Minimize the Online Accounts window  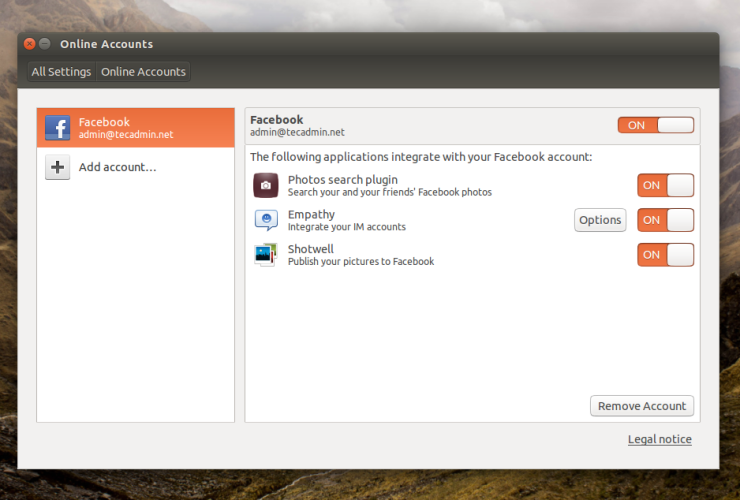click(x=45, y=44)
